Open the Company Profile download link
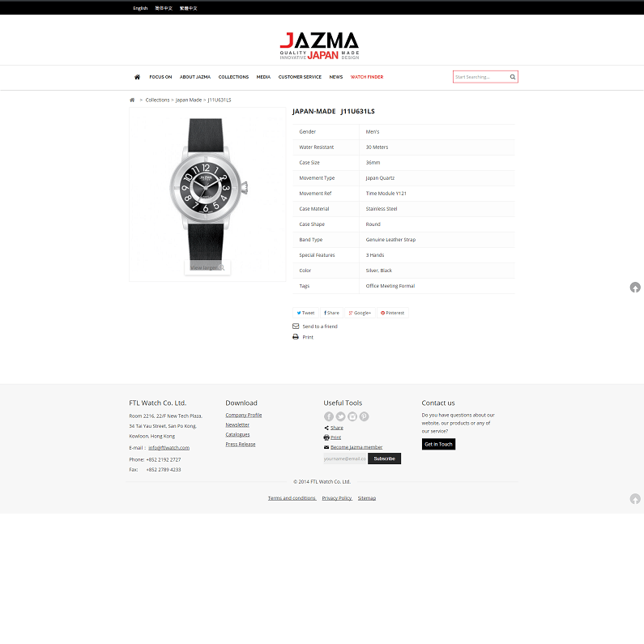 pyautogui.click(x=244, y=415)
